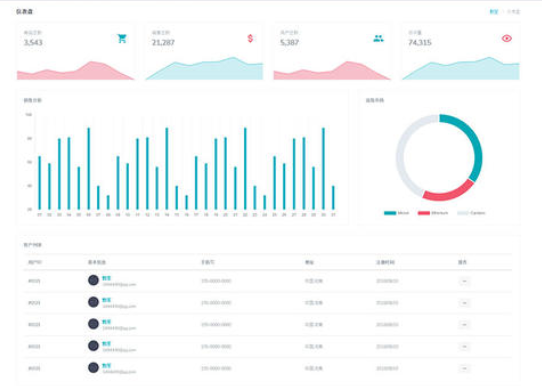This screenshot has width=542, height=386.
Task: Click the red eye views icon
Action: pos(507,38)
